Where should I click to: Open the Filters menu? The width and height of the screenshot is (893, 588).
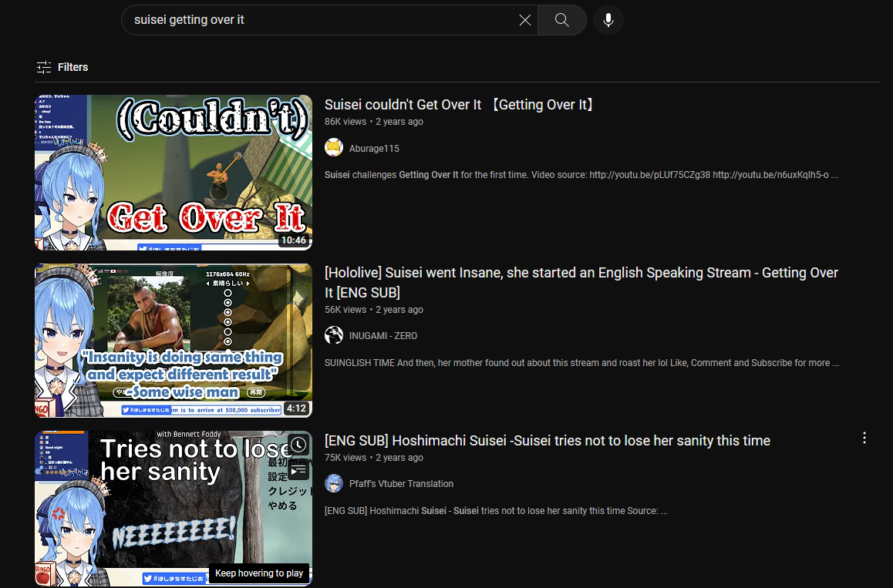pyautogui.click(x=62, y=67)
